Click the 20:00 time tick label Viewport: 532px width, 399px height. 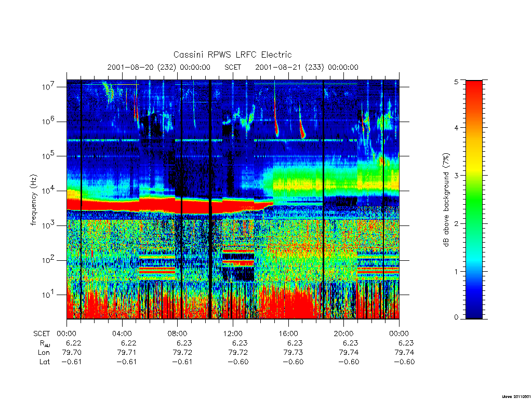pos(343,334)
